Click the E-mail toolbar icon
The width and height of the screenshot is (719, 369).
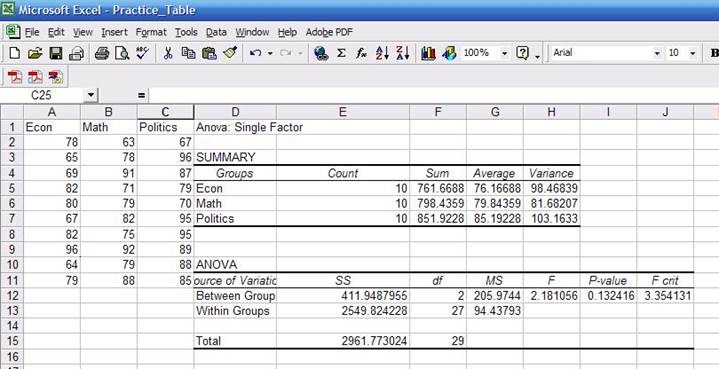(x=76, y=54)
